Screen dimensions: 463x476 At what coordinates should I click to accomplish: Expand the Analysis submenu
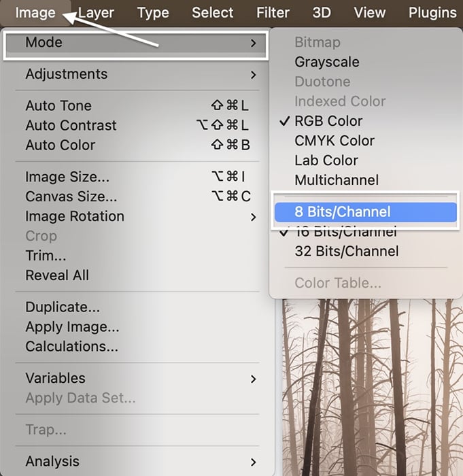[x=137, y=462]
